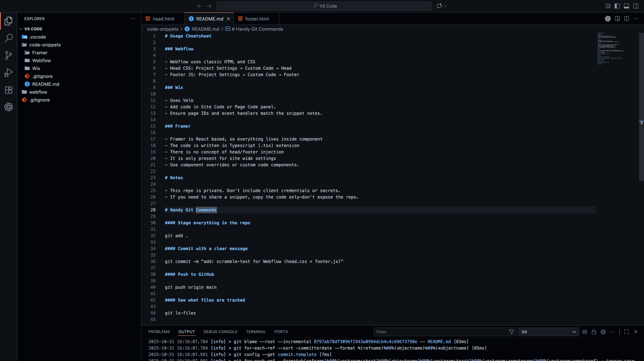Click the 'git push origin main' line
Viewport: 644px width, 361px height.
pos(191,287)
